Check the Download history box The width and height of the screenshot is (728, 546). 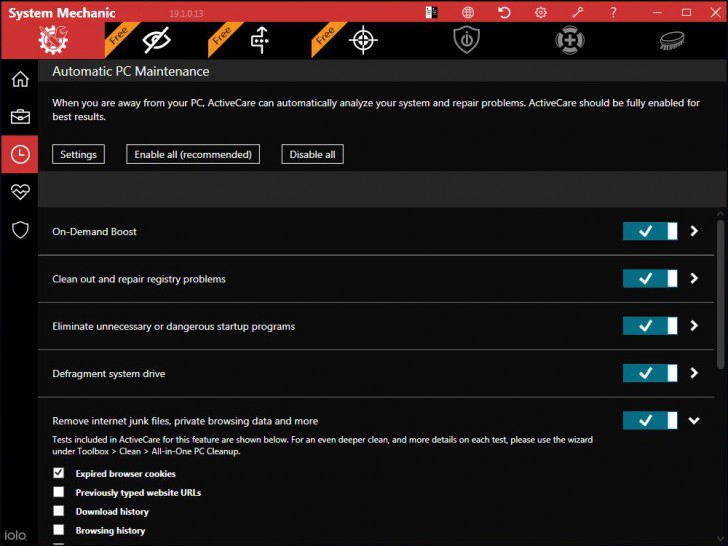point(58,511)
